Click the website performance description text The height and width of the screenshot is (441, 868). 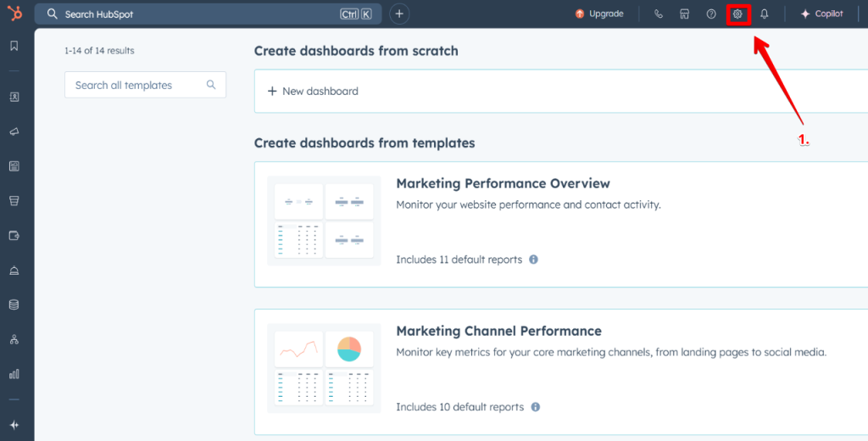[529, 205]
